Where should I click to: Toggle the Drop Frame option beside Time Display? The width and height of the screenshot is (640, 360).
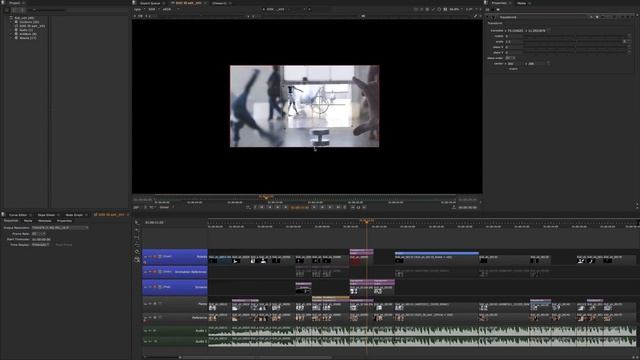point(64,245)
